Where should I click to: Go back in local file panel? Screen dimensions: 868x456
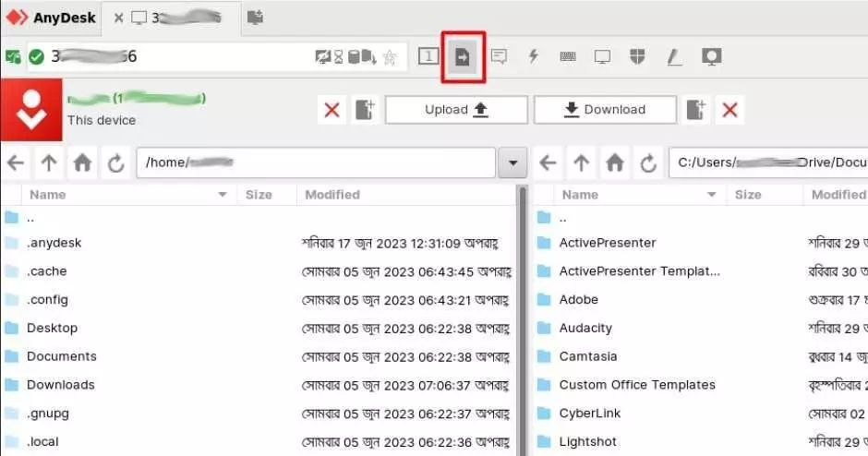coord(16,162)
